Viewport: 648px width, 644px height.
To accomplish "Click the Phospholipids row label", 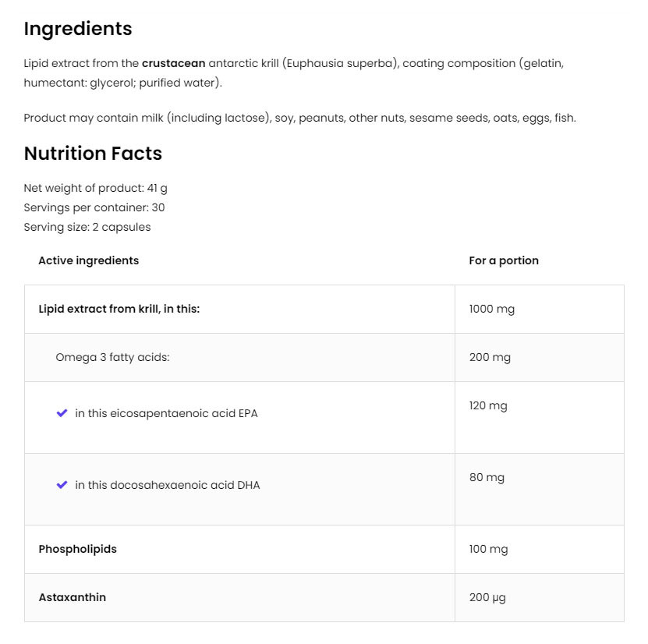I will (77, 549).
